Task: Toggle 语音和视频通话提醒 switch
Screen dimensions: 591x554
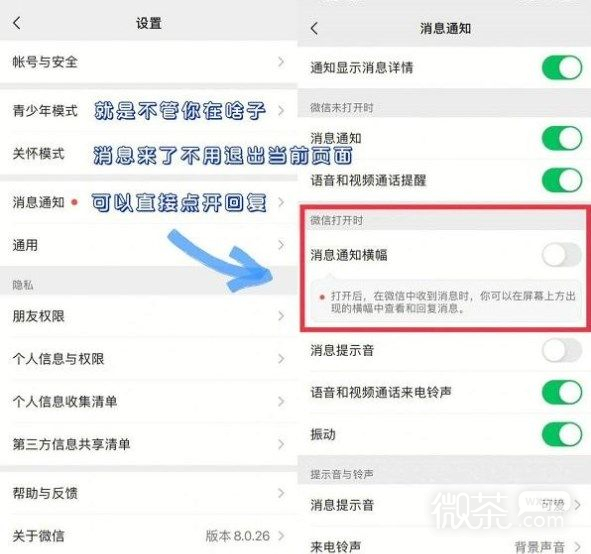Action: [x=562, y=180]
